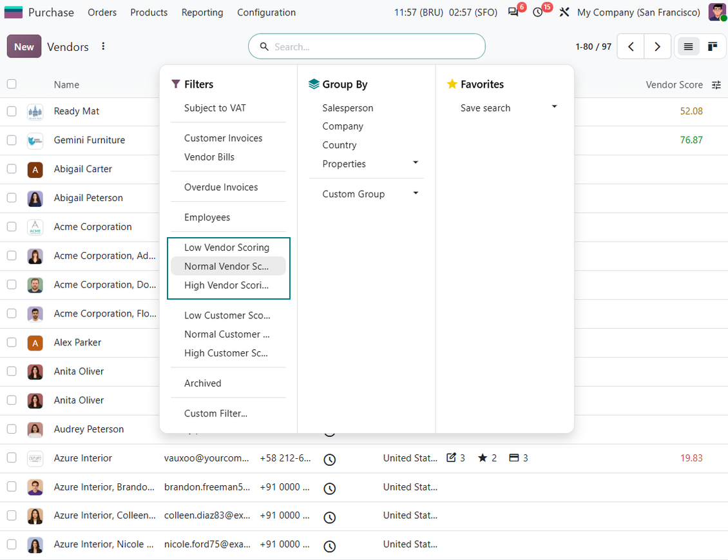728x560 pixels.
Task: Switch to kanban view icon
Action: [x=712, y=46]
